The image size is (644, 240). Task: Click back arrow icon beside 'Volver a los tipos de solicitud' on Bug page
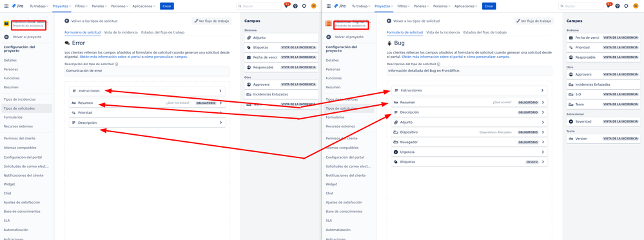point(389,21)
